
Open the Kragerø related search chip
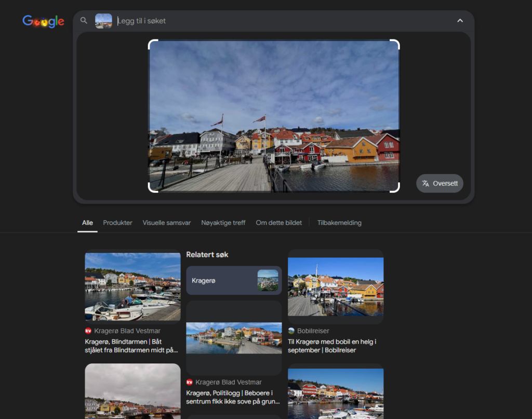click(234, 280)
